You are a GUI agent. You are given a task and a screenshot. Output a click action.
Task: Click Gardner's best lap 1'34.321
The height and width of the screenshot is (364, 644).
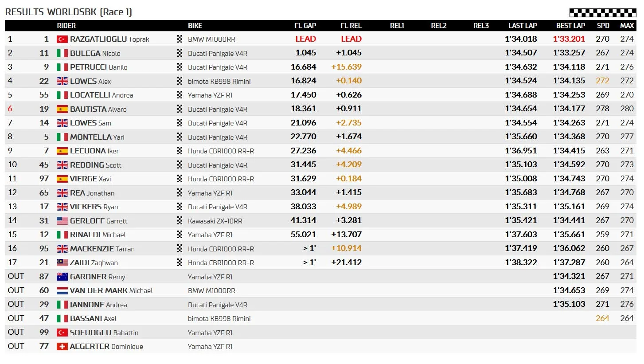(569, 277)
